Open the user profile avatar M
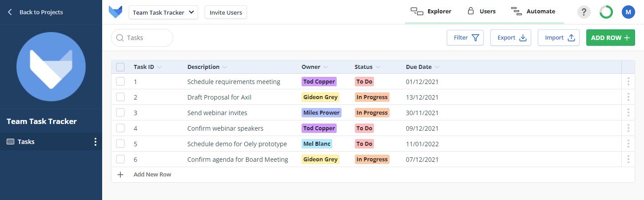 628,12
